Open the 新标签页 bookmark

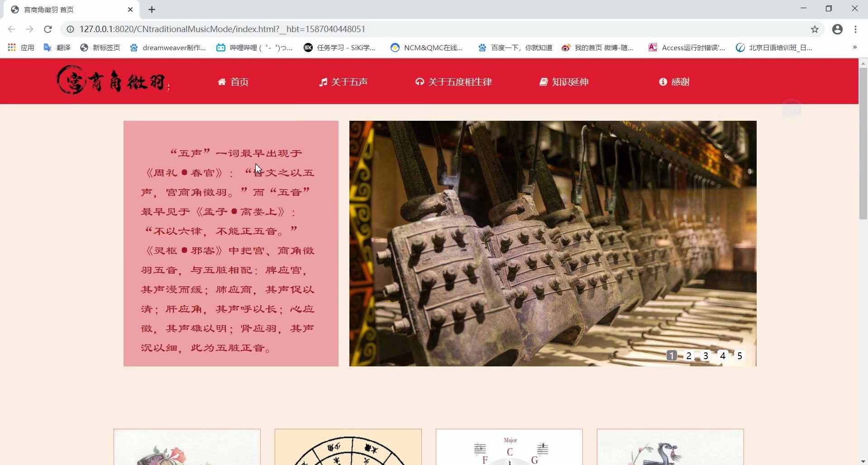tap(100, 47)
